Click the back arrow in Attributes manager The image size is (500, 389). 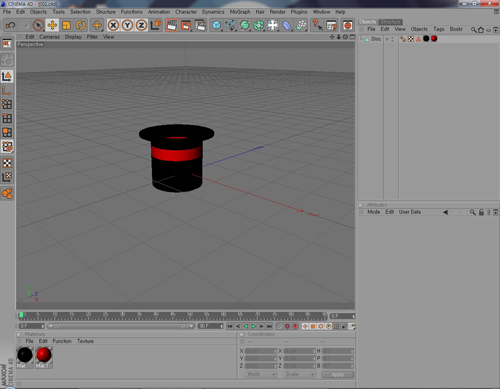click(445, 212)
